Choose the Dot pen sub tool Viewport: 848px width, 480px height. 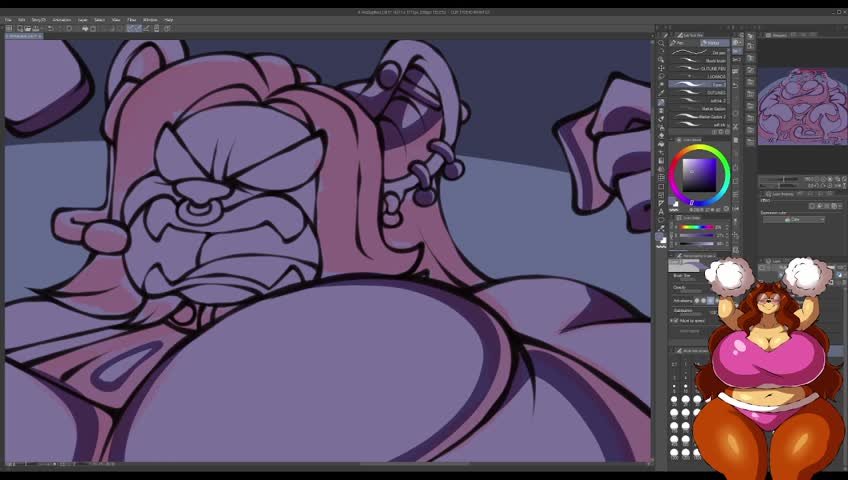pos(698,53)
